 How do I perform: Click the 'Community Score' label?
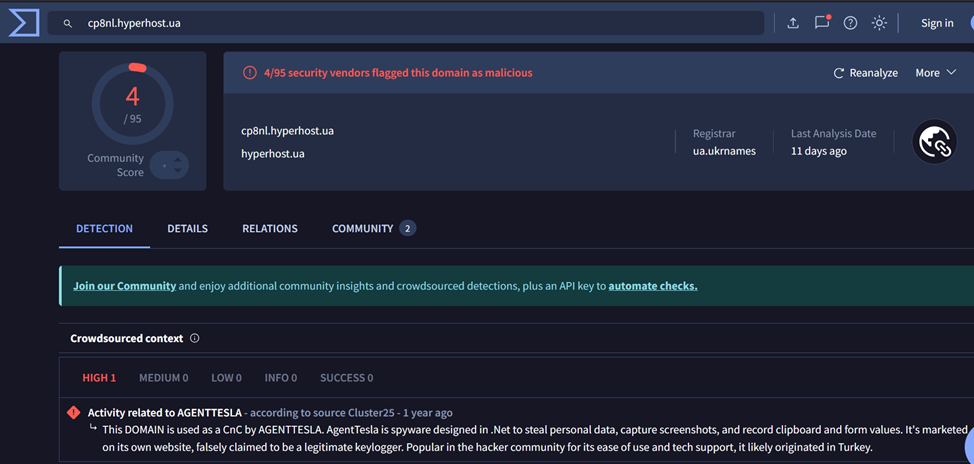(x=116, y=165)
